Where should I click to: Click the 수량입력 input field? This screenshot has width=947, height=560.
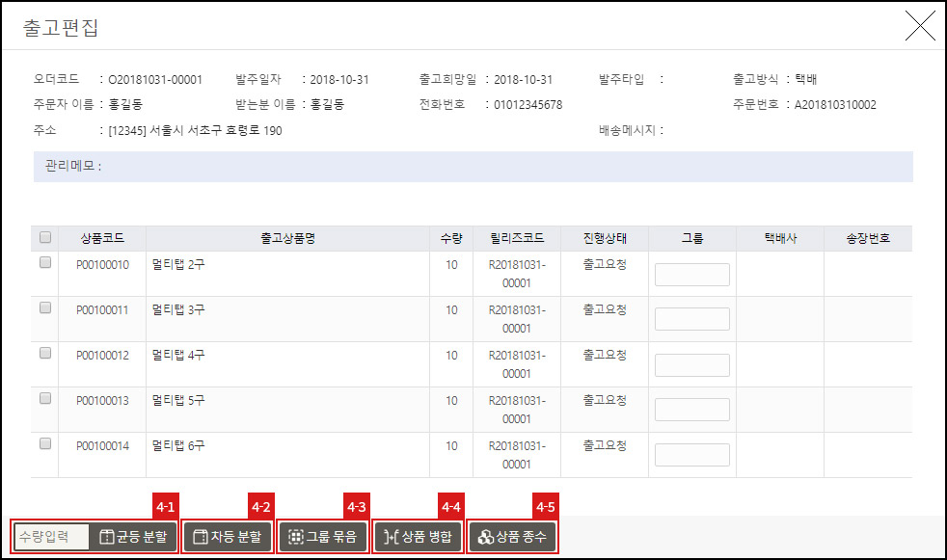point(52,537)
